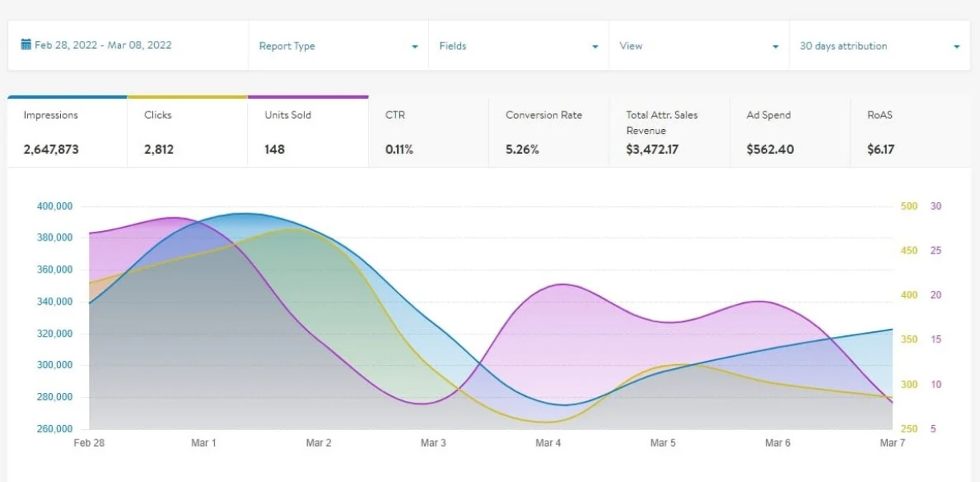Click the Report Type dropdown arrow
This screenshot has width=980, height=482.
coord(415,47)
